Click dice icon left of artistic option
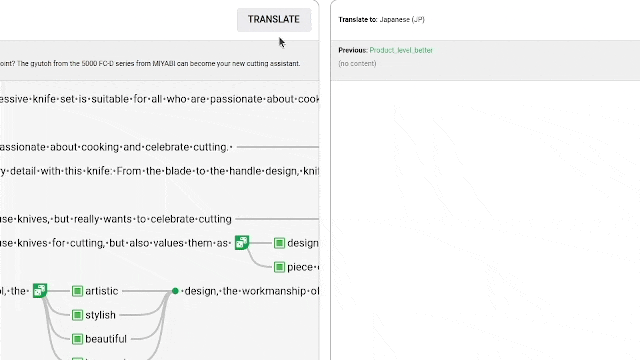This screenshot has width=640, height=360. pyautogui.click(x=40, y=291)
